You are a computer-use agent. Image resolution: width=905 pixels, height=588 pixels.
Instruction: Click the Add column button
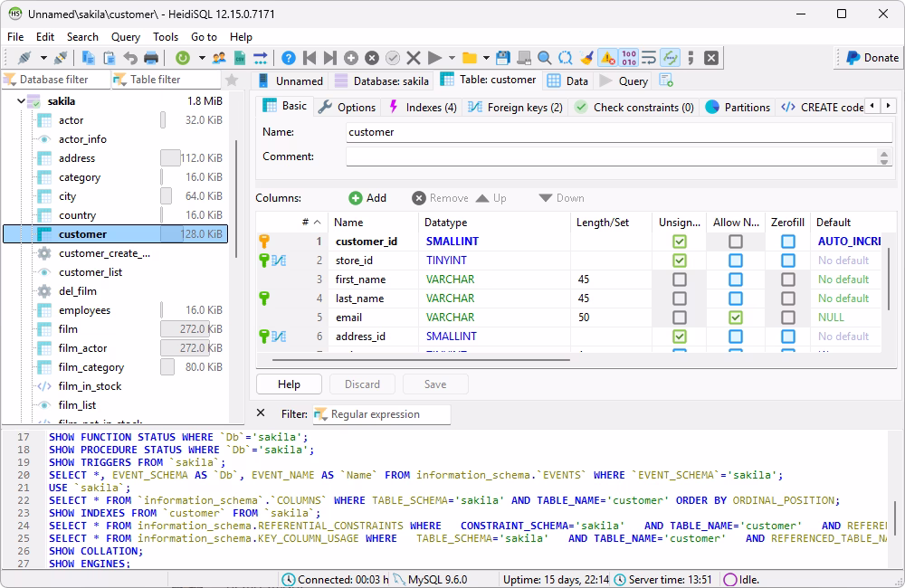367,198
